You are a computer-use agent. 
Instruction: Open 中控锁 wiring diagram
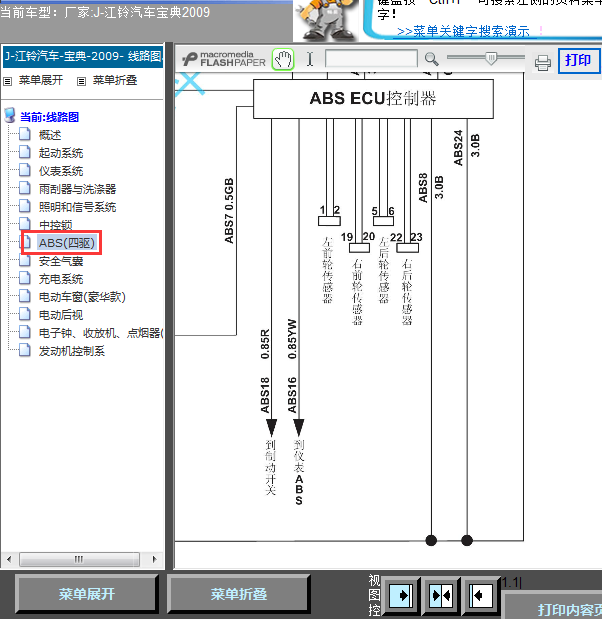click(x=55, y=225)
